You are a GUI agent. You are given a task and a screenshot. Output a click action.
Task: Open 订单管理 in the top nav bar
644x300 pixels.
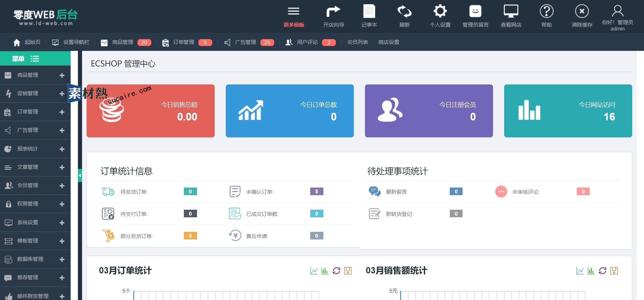click(184, 42)
